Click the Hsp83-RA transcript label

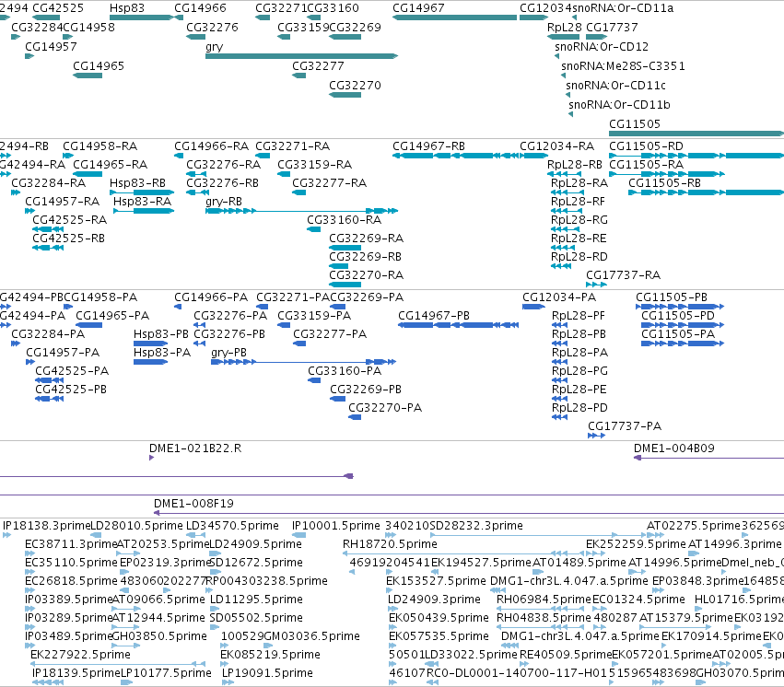(142, 202)
